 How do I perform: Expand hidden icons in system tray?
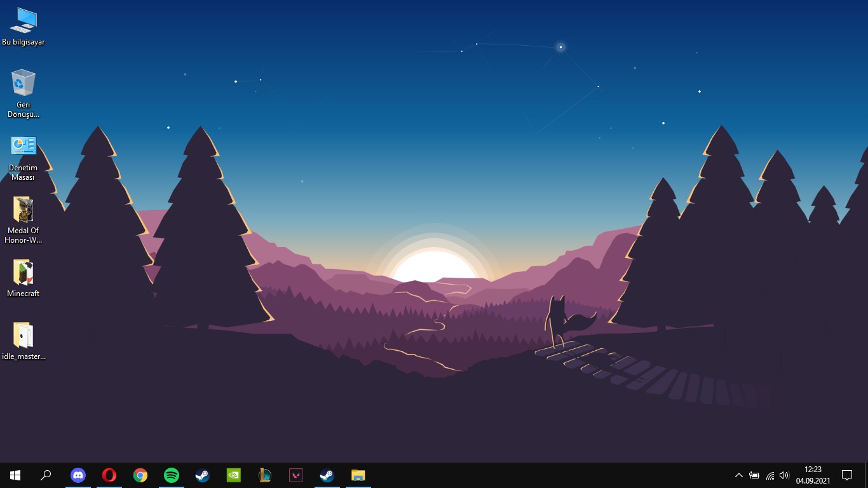(x=739, y=475)
